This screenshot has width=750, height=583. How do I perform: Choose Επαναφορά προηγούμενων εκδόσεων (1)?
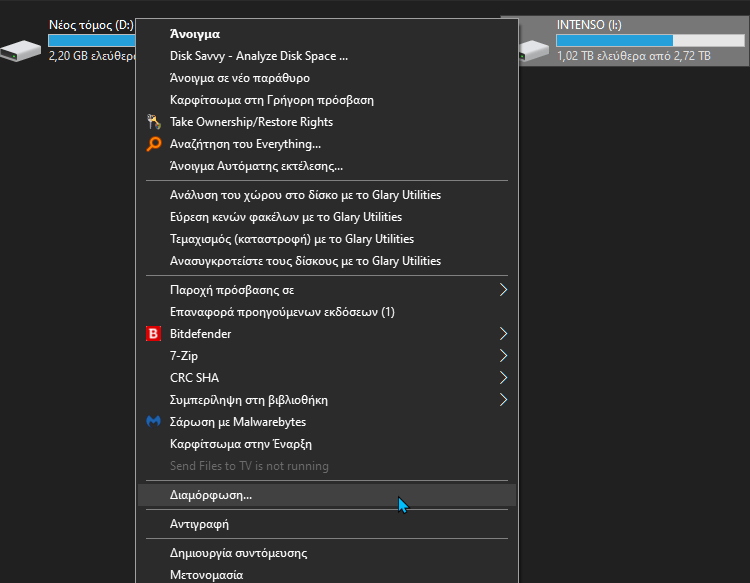[x=327, y=312]
